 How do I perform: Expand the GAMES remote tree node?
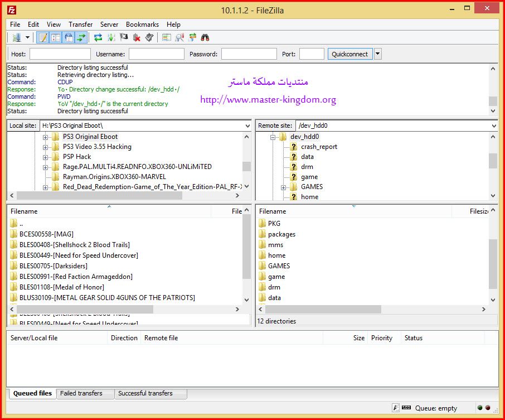283,187
